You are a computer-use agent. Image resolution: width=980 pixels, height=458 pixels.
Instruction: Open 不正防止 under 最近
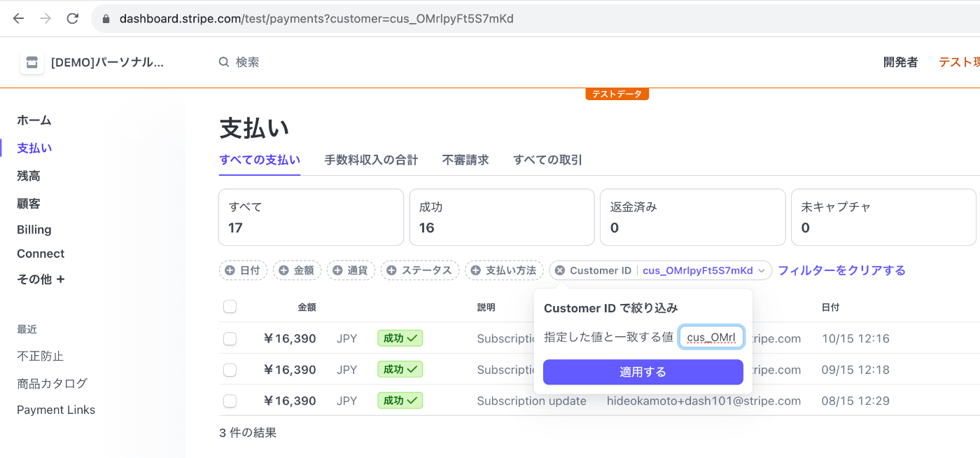pos(40,356)
